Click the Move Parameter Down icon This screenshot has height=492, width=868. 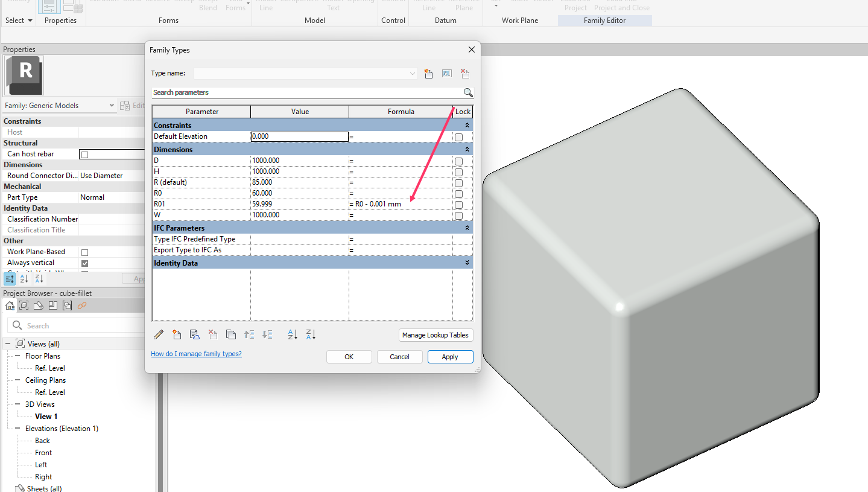(x=268, y=334)
